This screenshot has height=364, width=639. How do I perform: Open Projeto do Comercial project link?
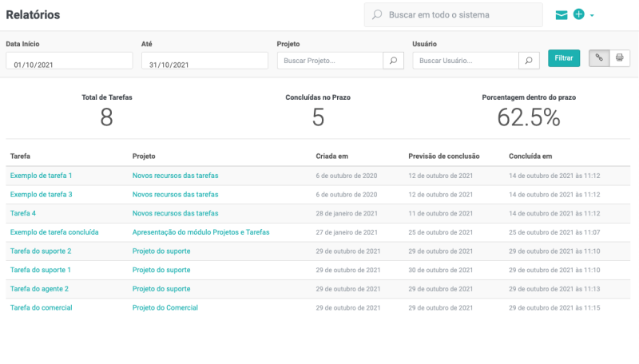tap(165, 307)
